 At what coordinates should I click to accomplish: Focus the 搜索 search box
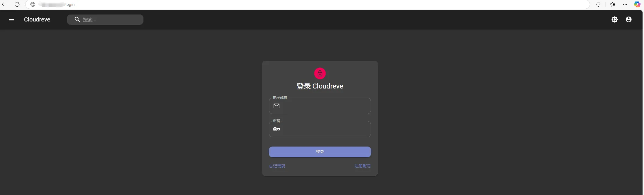click(105, 19)
